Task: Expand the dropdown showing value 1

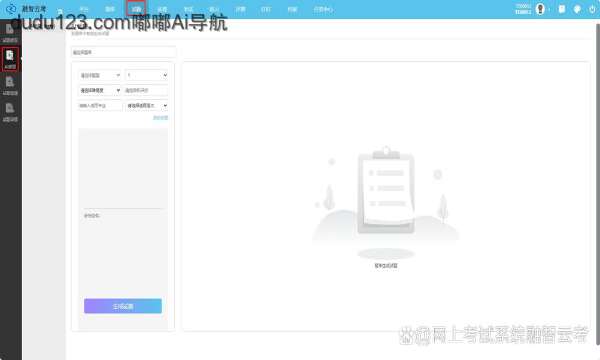Action: coord(147,75)
